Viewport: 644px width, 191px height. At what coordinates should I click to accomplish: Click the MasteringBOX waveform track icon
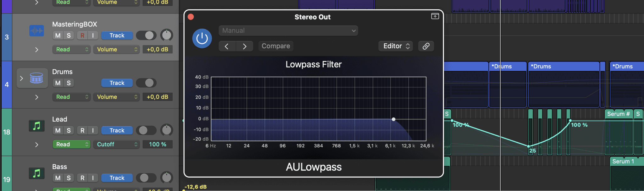[36, 31]
